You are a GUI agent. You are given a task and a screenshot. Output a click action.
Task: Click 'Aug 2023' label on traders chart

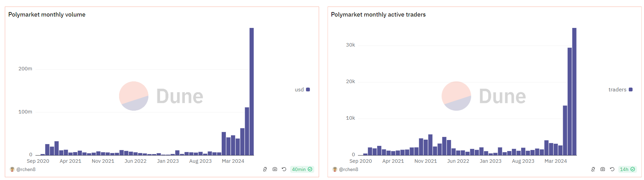pyautogui.click(x=523, y=161)
